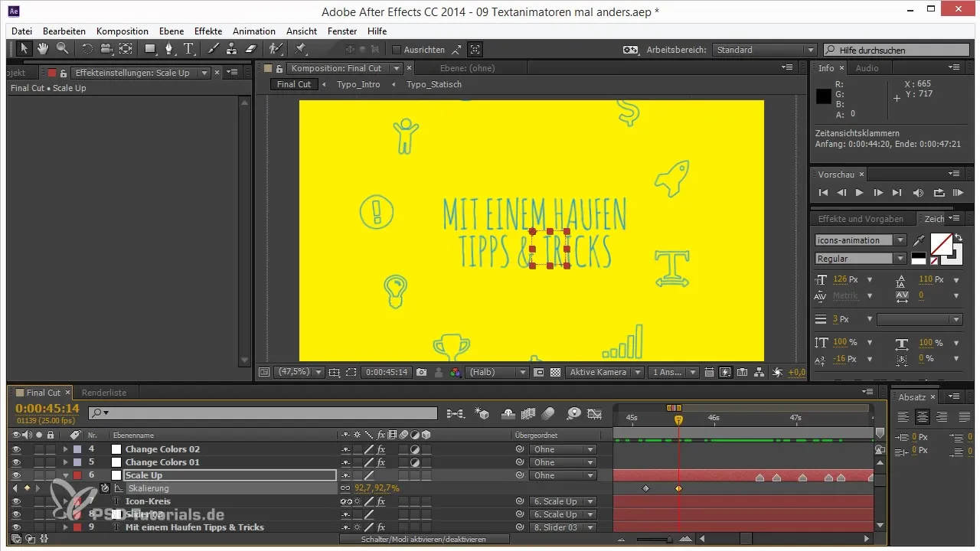
Task: Click Schalter/Modi aktivieren/deaktivieren button
Action: click(423, 539)
